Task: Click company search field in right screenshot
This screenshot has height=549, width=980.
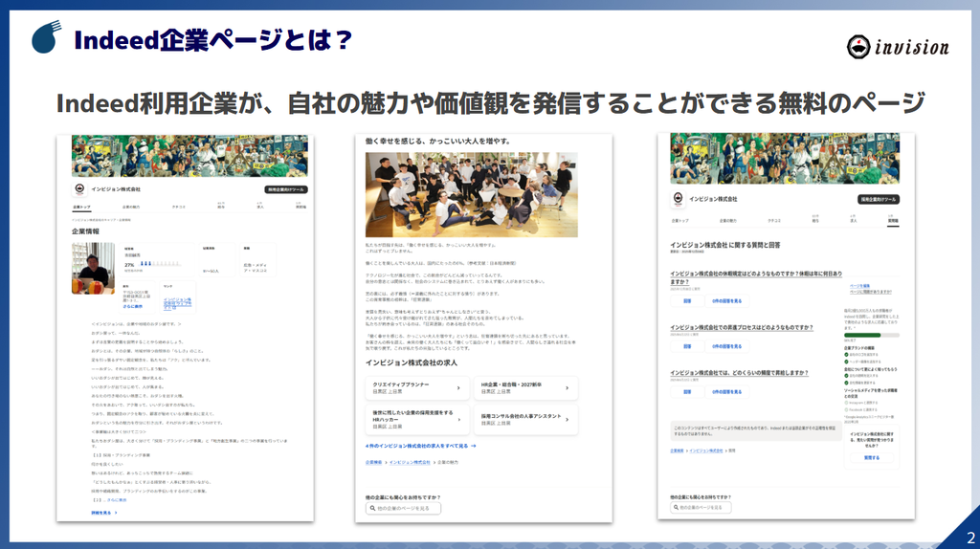Action: tap(701, 507)
